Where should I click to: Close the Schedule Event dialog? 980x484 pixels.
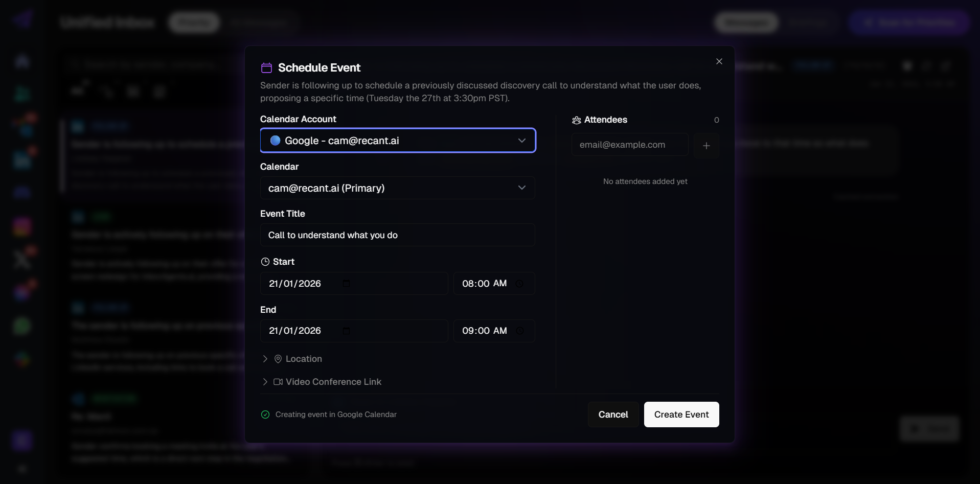(x=719, y=61)
